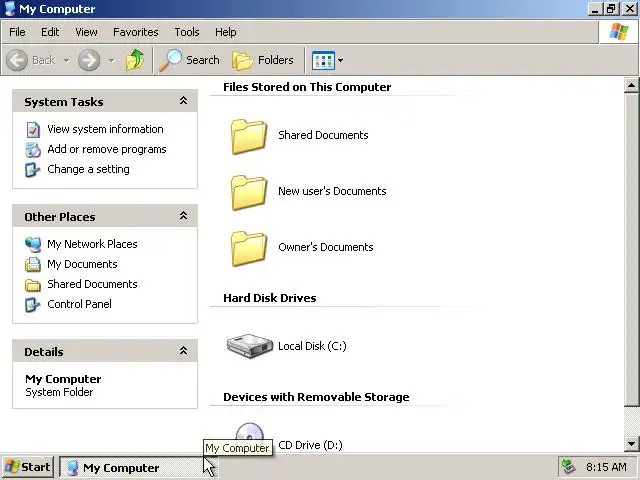Image resolution: width=640 pixels, height=480 pixels.
Task: Select the Shared Documents folder icon in file list
Action: [x=249, y=136]
